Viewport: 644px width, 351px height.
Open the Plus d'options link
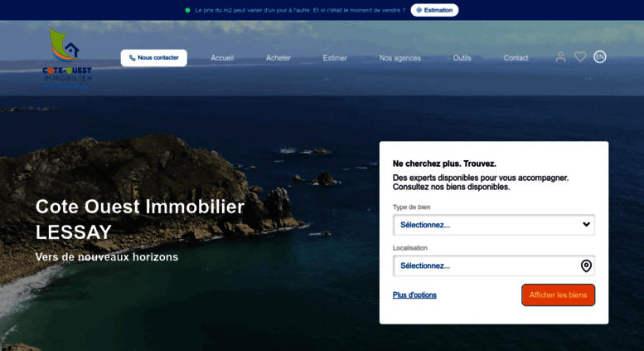point(414,295)
